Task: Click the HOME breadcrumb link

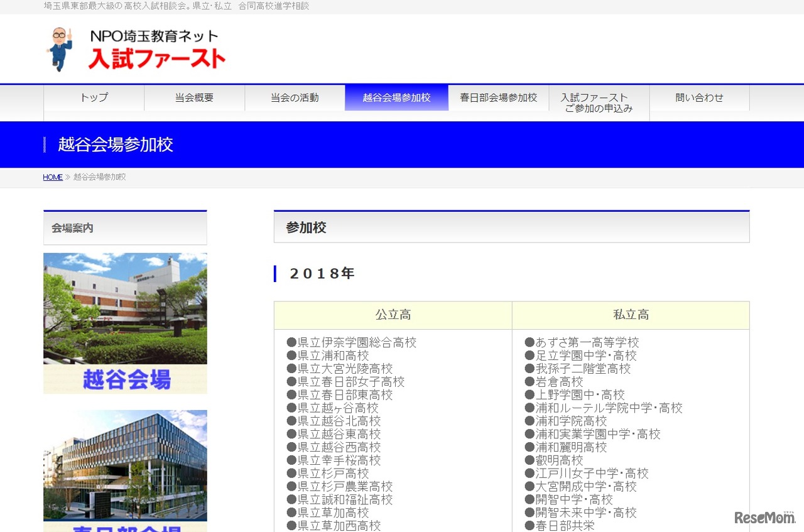Action: coord(53,177)
